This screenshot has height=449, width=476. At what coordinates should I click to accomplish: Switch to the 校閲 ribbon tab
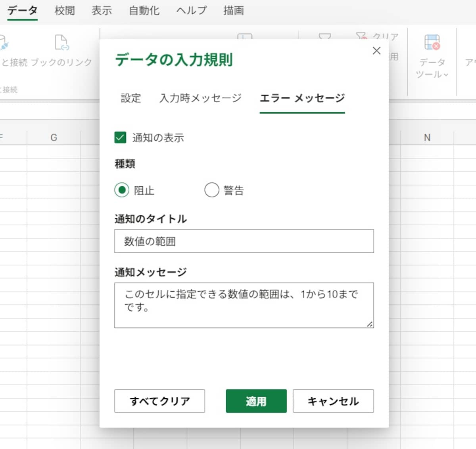coord(64,11)
